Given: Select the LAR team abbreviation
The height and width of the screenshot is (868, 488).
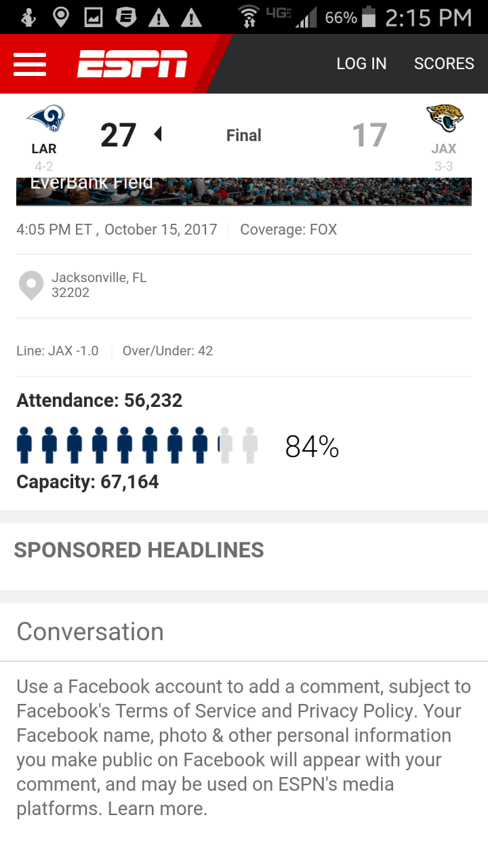Looking at the screenshot, I should pyautogui.click(x=44, y=149).
